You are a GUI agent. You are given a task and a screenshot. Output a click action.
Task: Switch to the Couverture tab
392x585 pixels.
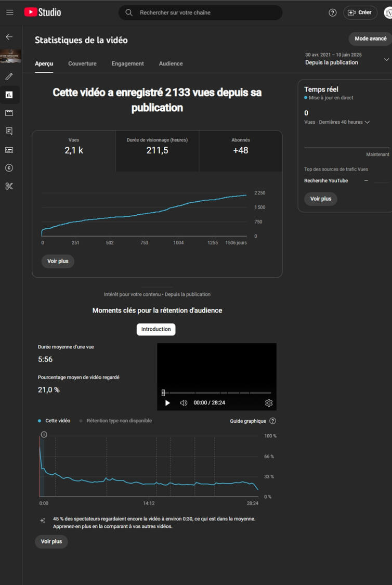(82, 63)
